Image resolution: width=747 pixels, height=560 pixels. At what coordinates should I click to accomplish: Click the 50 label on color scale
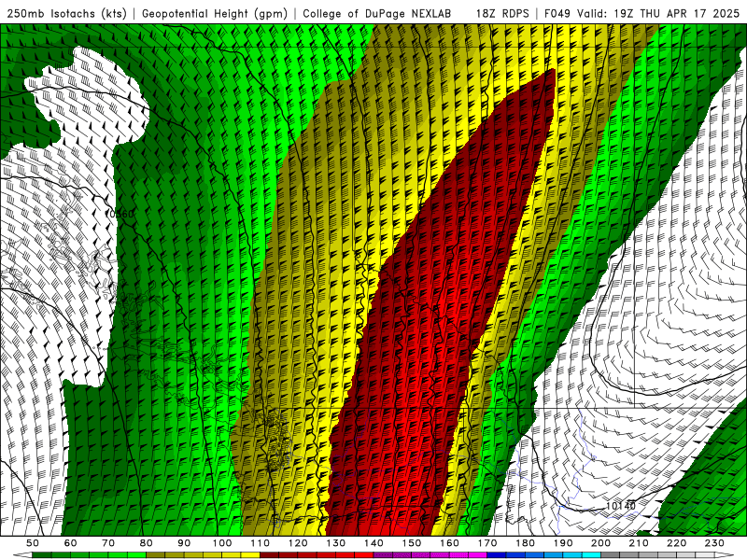pyautogui.click(x=33, y=543)
